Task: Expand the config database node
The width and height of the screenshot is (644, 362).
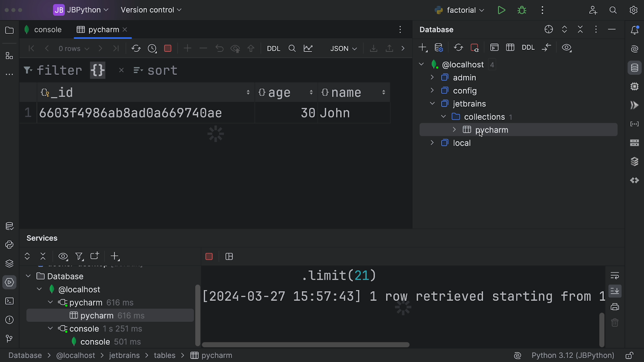Action: pos(432,90)
